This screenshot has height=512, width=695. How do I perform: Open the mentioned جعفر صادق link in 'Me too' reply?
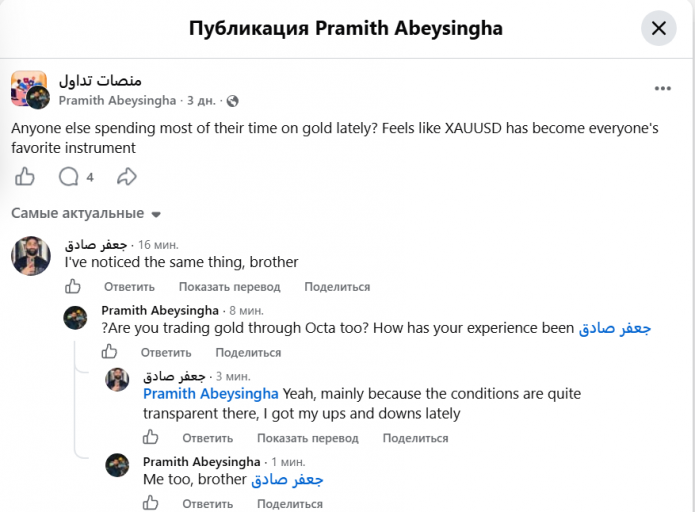pyautogui.click(x=287, y=480)
